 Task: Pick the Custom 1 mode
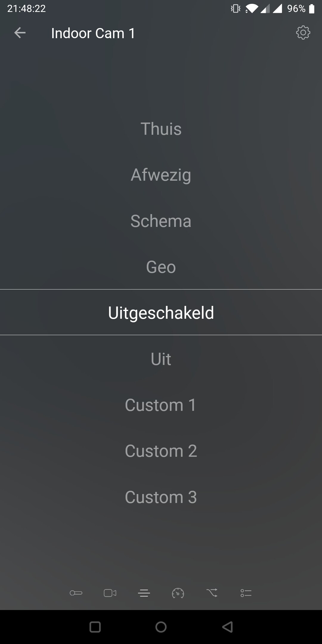pos(161,405)
